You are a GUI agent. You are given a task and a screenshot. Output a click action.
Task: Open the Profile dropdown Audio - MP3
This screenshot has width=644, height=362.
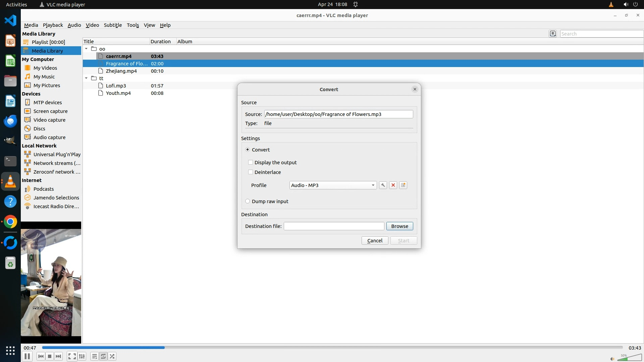[x=333, y=185]
